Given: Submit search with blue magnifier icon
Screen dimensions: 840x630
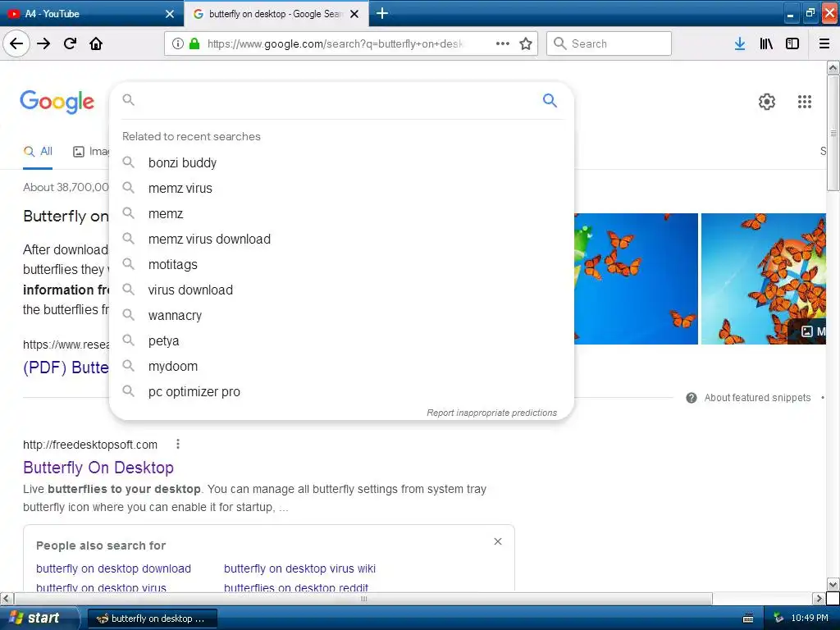Looking at the screenshot, I should pos(550,100).
